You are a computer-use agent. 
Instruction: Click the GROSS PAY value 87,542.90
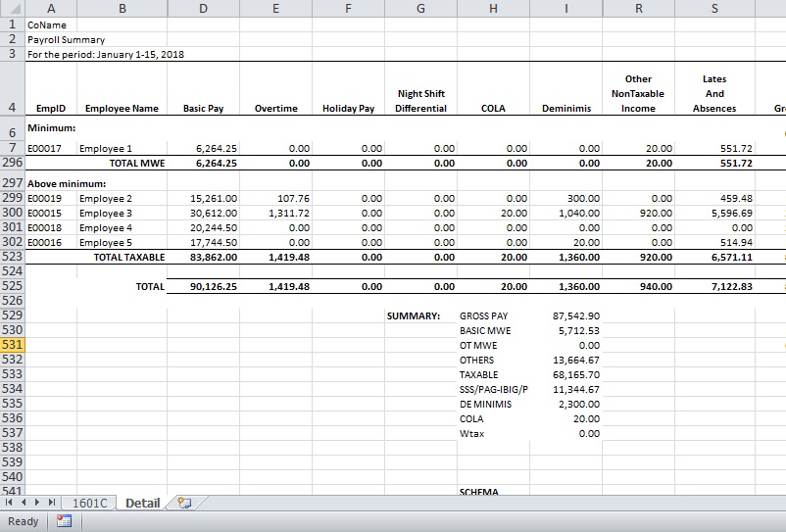(x=568, y=316)
